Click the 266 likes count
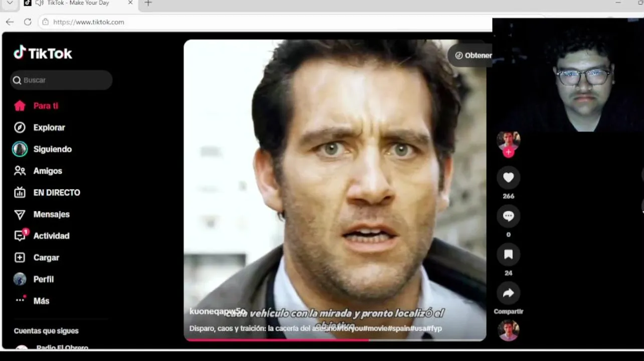 508,196
